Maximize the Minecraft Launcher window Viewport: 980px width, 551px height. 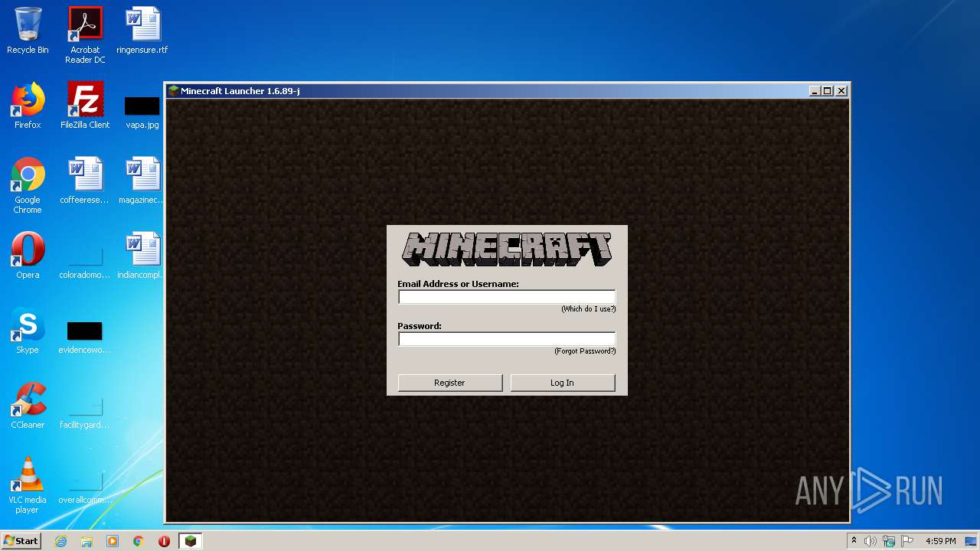pyautogui.click(x=828, y=91)
